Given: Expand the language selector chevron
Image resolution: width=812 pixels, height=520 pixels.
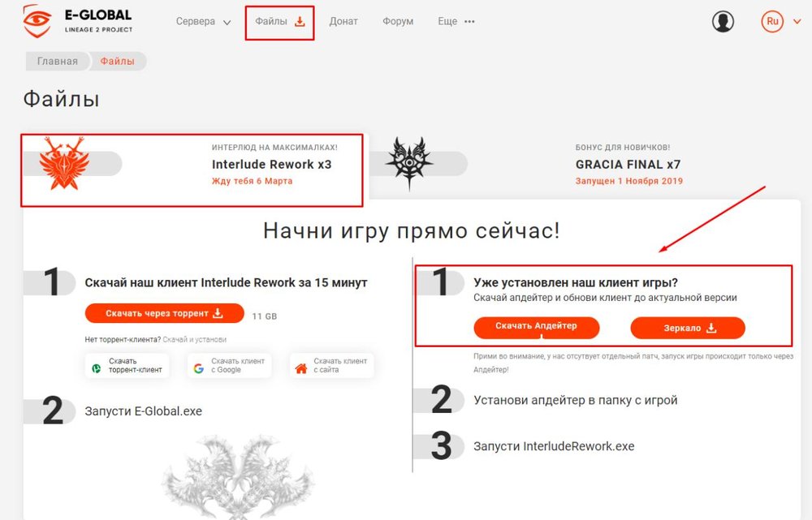Looking at the screenshot, I should point(797,22).
